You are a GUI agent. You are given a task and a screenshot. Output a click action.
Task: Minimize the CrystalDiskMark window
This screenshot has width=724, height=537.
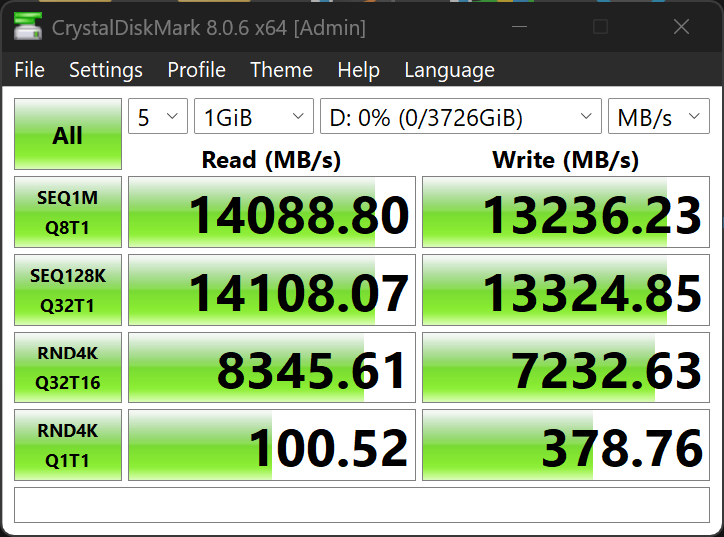coord(519,27)
